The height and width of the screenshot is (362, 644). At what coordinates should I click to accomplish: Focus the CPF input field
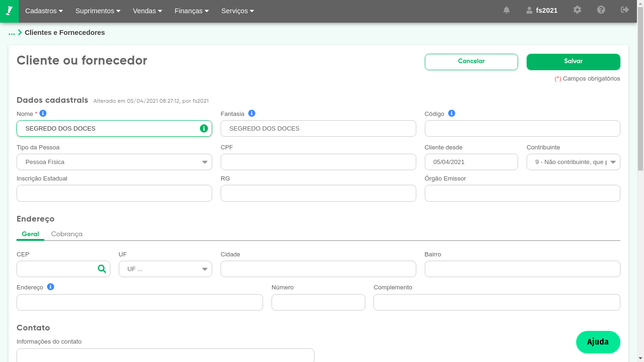pyautogui.click(x=318, y=162)
